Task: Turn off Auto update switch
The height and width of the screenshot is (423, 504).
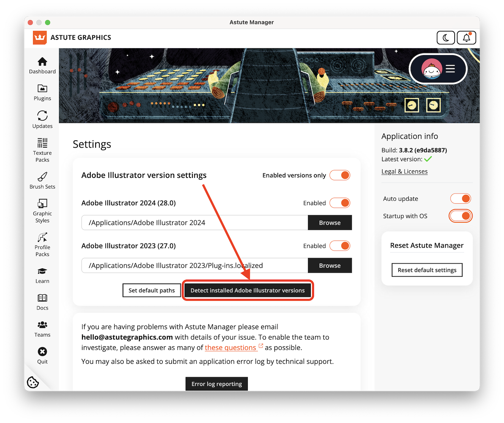Action: (x=460, y=198)
